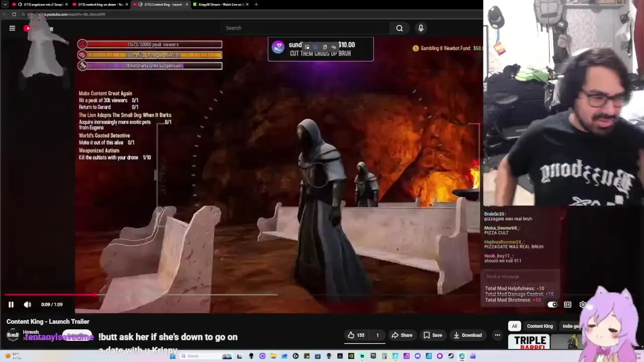Select the 'All' recommendation chip
Screen dimensions: 644x362
pos(514,326)
